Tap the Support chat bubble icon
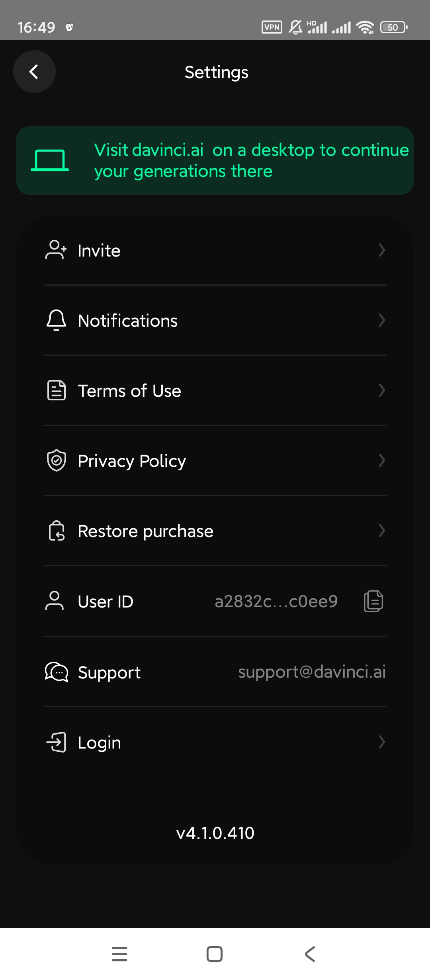 coord(56,672)
